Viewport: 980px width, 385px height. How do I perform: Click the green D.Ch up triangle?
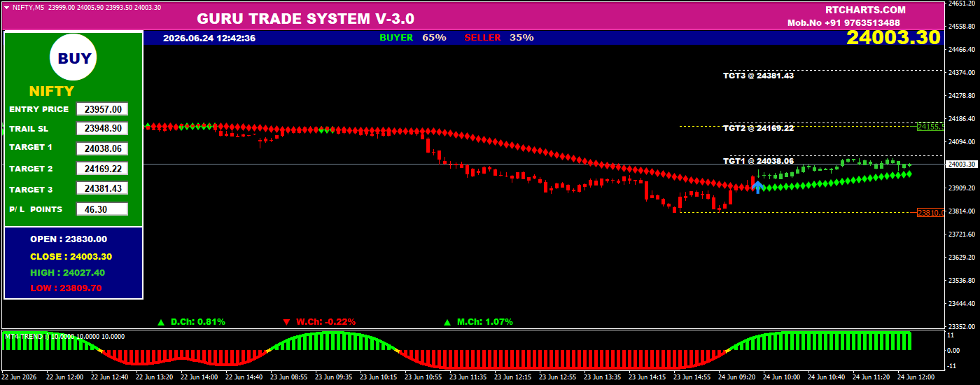[161, 323]
